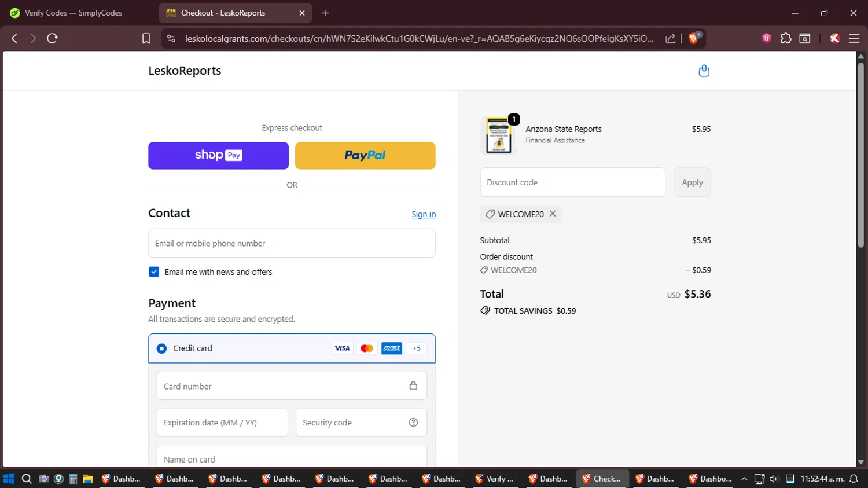Screen dimensions: 868x488
Task: Click security code help question icon
Action: tap(413, 423)
